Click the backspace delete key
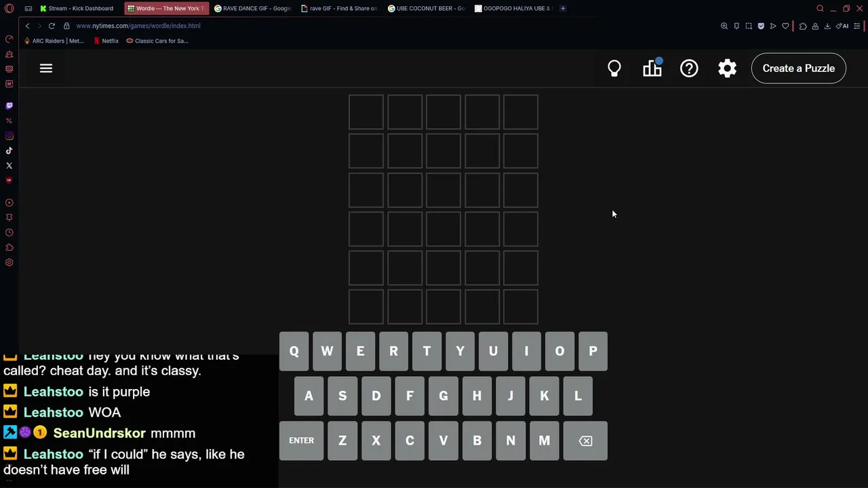The image size is (868, 488). (585, 441)
